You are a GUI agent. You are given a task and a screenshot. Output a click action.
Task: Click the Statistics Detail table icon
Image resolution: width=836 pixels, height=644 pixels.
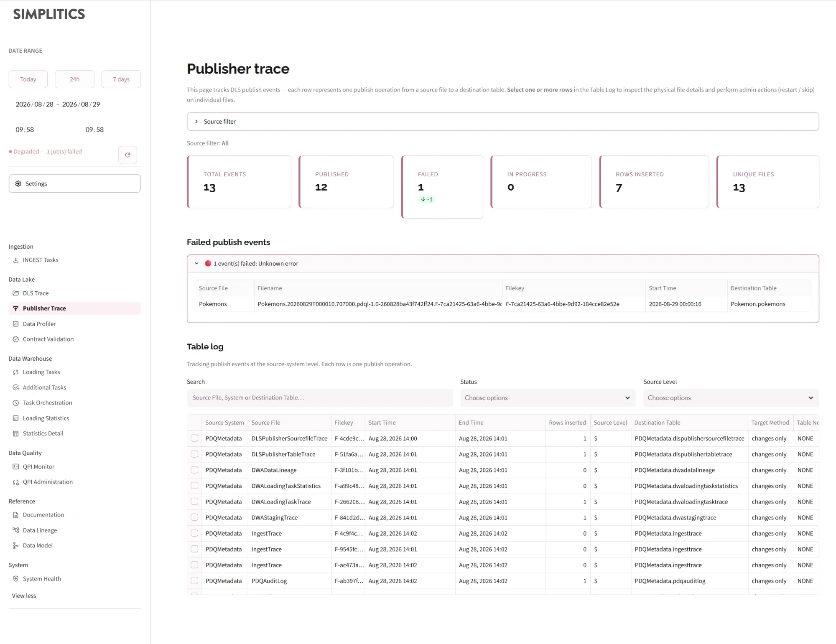tap(15, 433)
